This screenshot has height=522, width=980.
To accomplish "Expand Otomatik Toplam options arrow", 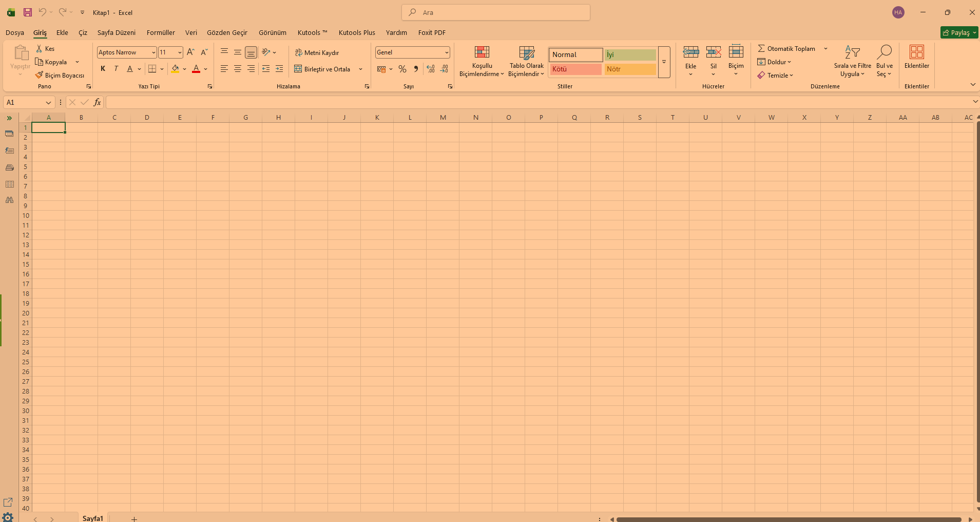I will [825, 48].
